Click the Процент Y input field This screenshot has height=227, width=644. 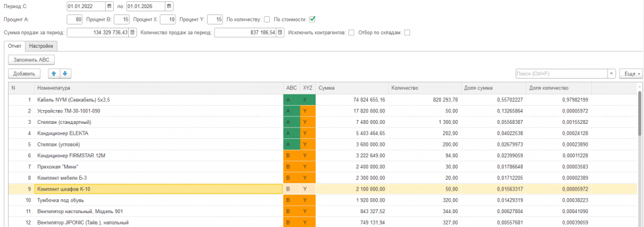tap(215, 19)
